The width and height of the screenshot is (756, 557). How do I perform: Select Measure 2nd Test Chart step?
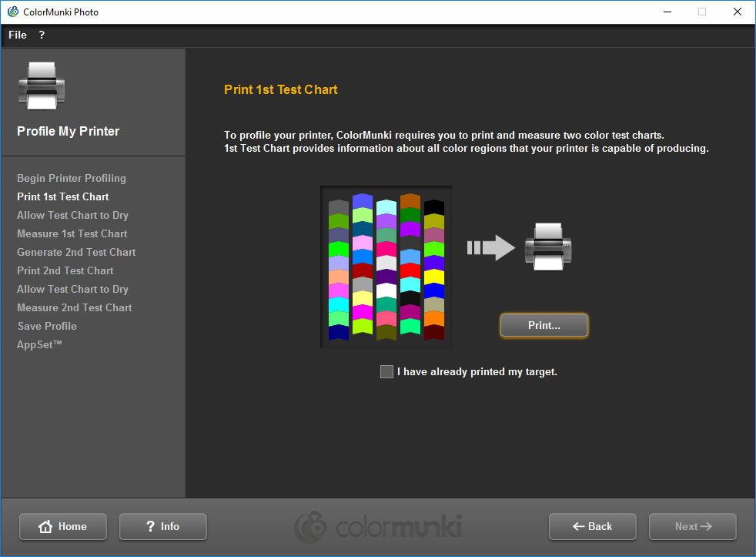[74, 307]
